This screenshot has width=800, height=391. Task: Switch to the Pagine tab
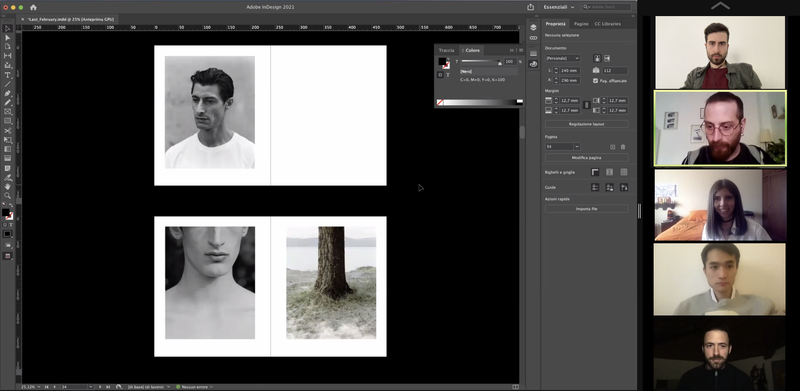(581, 24)
